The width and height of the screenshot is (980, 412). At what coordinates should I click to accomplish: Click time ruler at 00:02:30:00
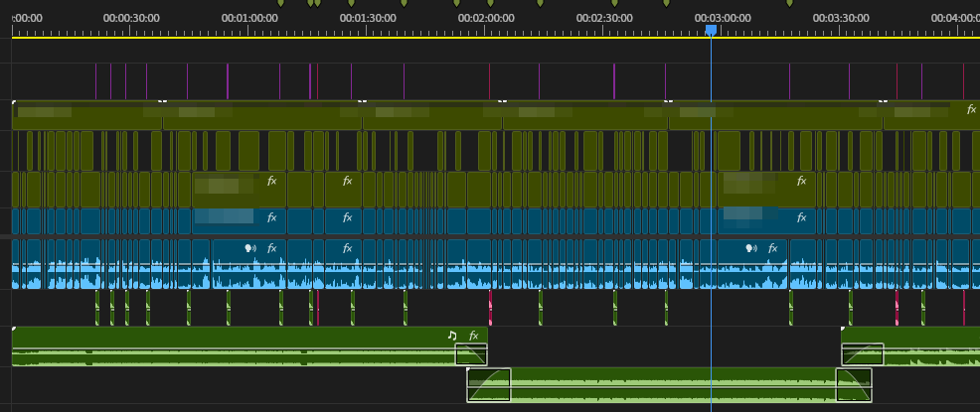[x=603, y=19]
